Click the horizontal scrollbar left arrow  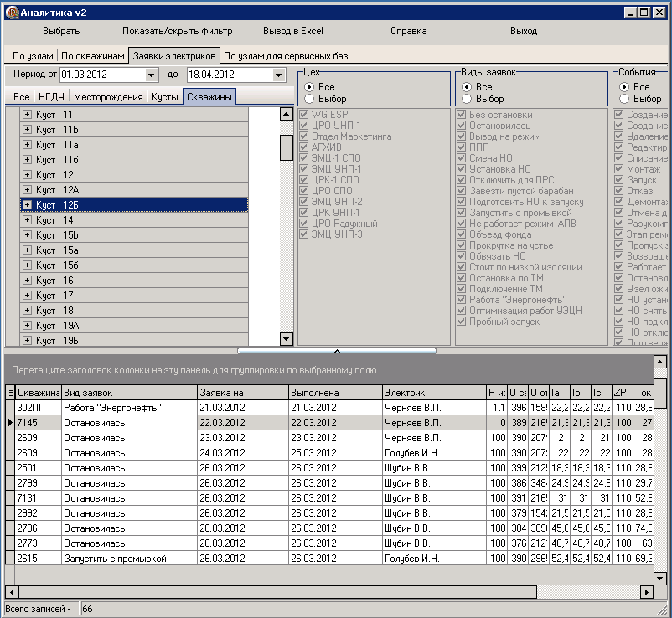pos(12,592)
